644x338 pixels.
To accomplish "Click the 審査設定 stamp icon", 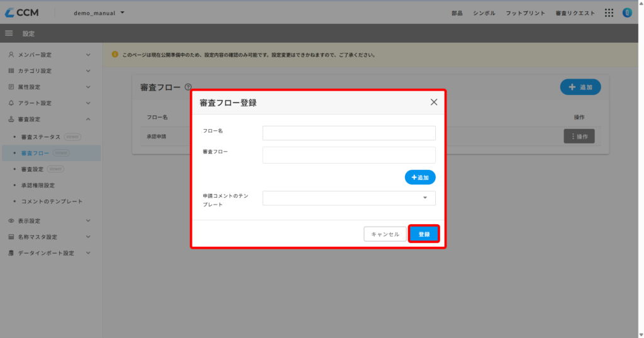I will (11, 119).
